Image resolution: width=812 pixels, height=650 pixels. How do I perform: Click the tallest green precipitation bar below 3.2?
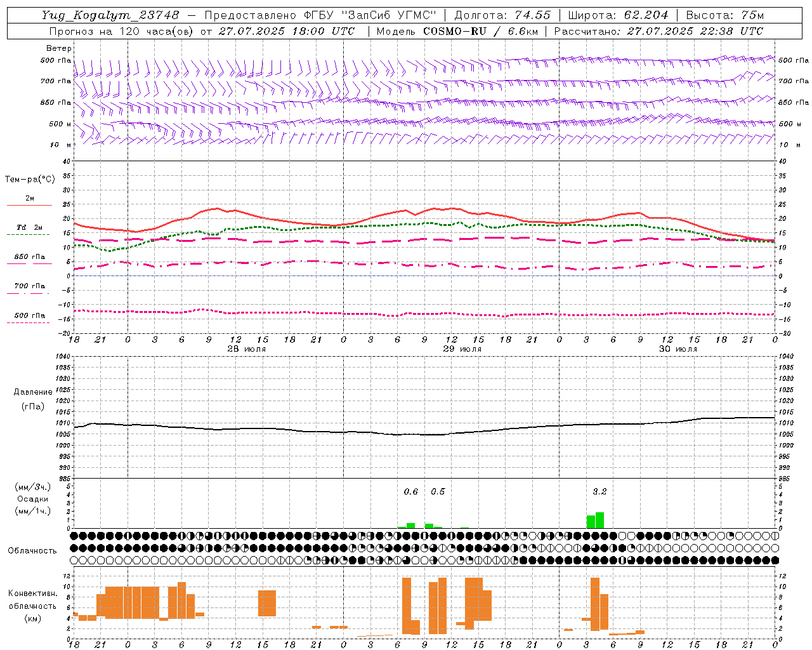coord(599,520)
